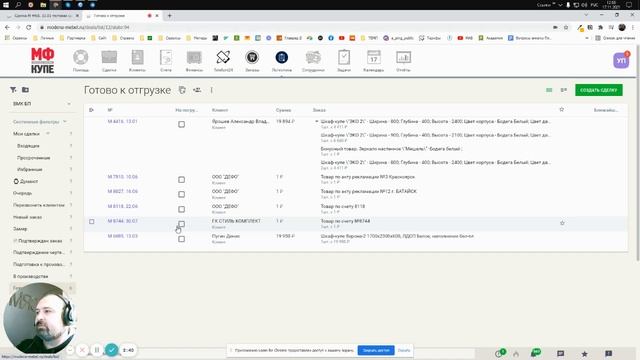
Task: Click the browser address bar
Action: click(294, 27)
